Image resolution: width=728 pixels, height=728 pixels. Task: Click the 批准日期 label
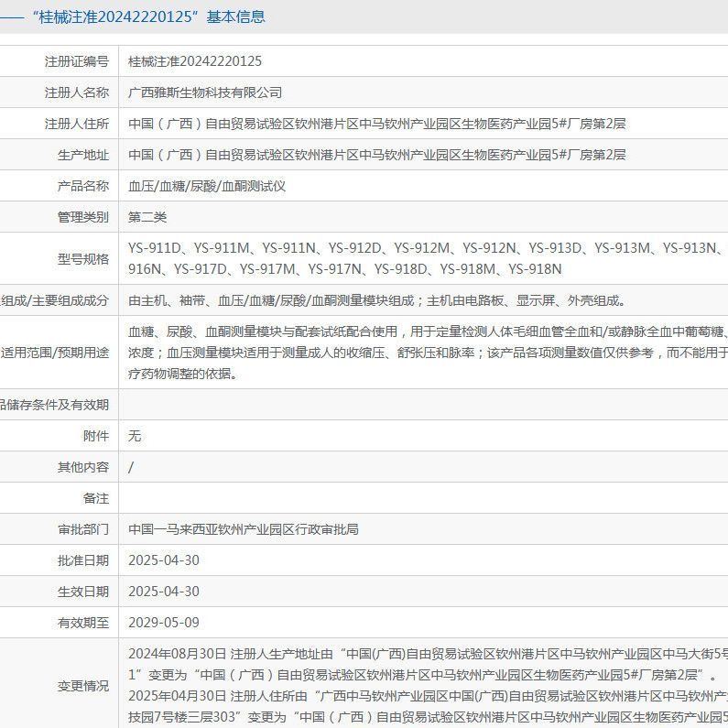83,560
